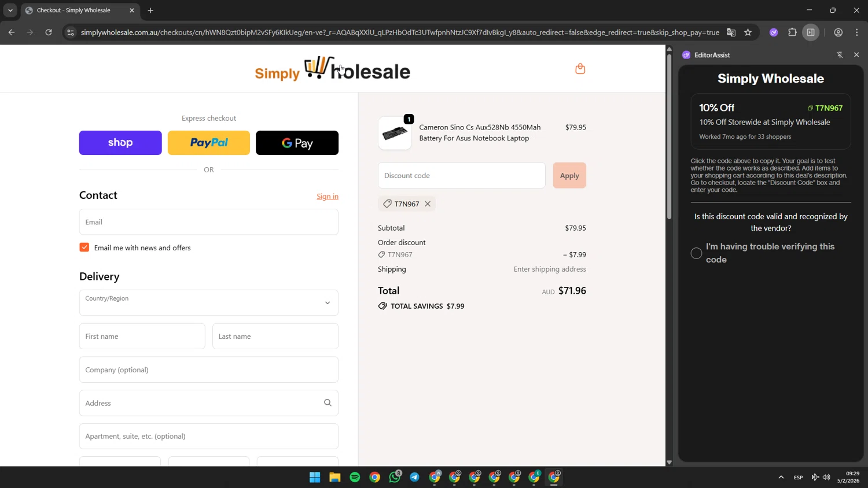868x488 pixels.
Task: Pay with PayPal express checkout
Action: 209,143
